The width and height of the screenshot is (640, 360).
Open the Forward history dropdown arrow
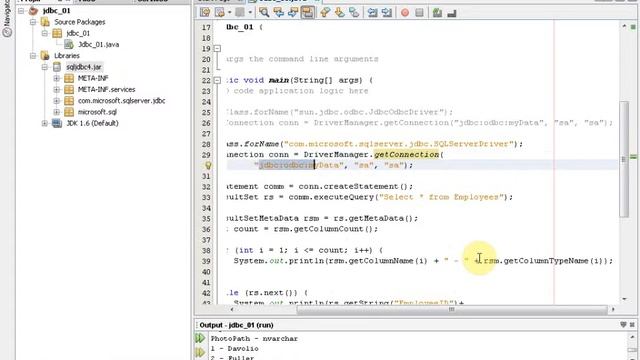[250, 13]
